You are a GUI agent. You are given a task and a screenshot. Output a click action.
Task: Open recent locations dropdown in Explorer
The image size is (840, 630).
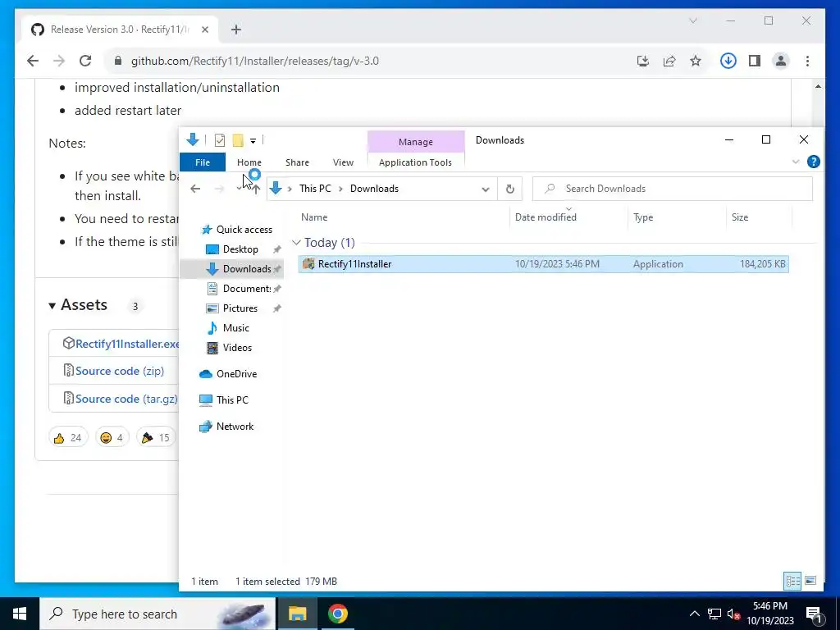239,189
